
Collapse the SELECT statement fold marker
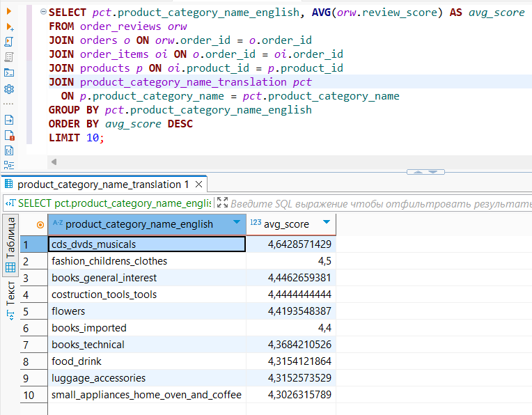[x=44, y=13]
